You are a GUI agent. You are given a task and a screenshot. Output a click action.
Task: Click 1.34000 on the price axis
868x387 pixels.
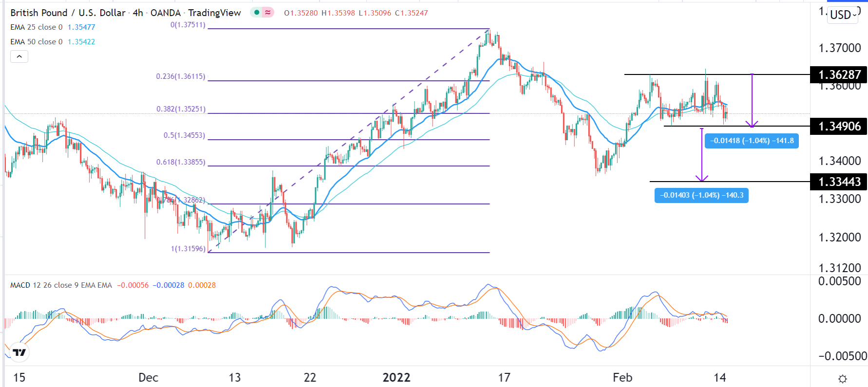[840, 161]
